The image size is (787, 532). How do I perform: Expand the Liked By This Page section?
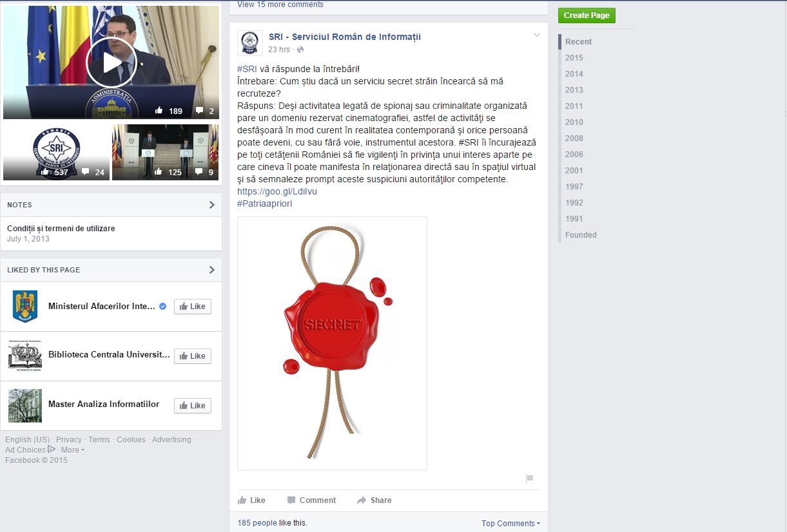point(211,270)
